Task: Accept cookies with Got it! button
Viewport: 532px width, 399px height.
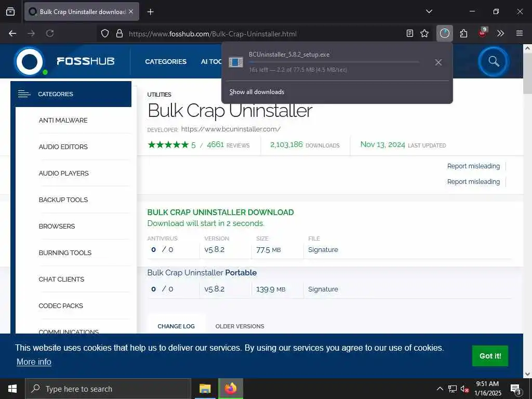Action: [490, 356]
